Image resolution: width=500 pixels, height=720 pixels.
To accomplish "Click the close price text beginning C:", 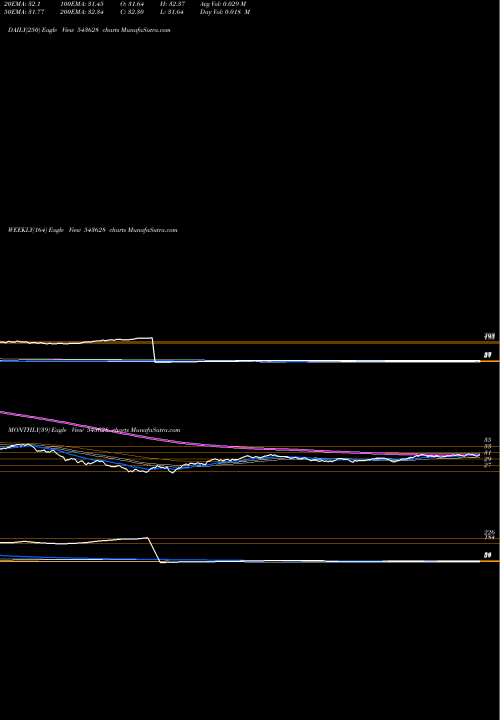I will click(132, 12).
